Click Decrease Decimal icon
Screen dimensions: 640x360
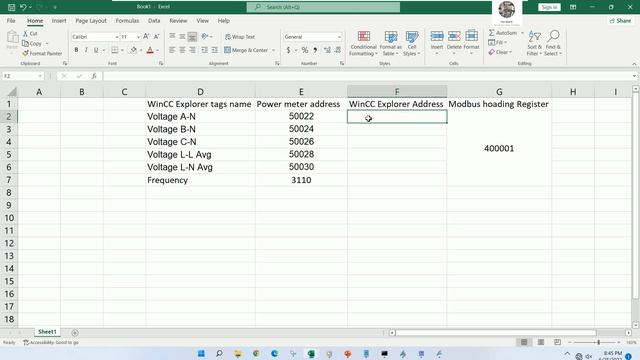(338, 50)
